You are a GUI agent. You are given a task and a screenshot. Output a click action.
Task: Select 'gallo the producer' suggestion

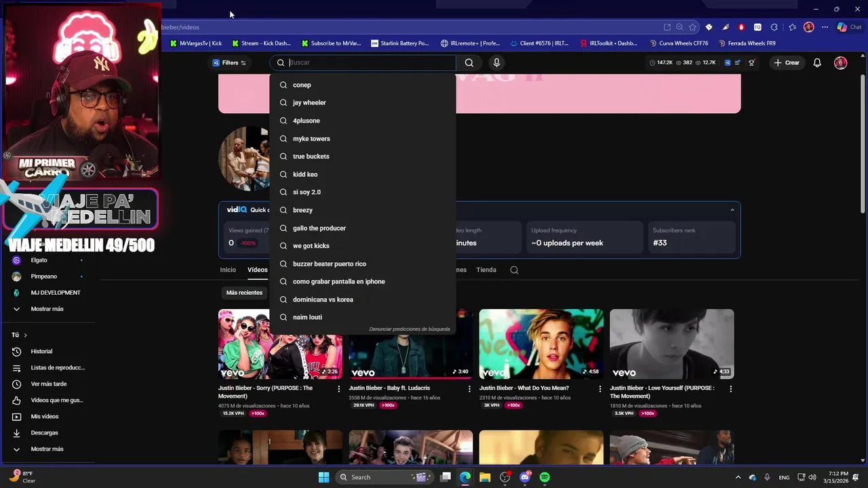click(x=363, y=228)
